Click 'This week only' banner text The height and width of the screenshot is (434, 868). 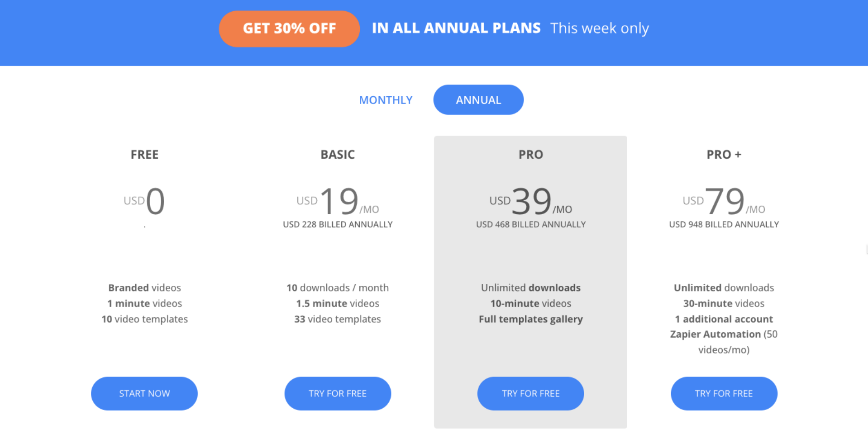600,28
